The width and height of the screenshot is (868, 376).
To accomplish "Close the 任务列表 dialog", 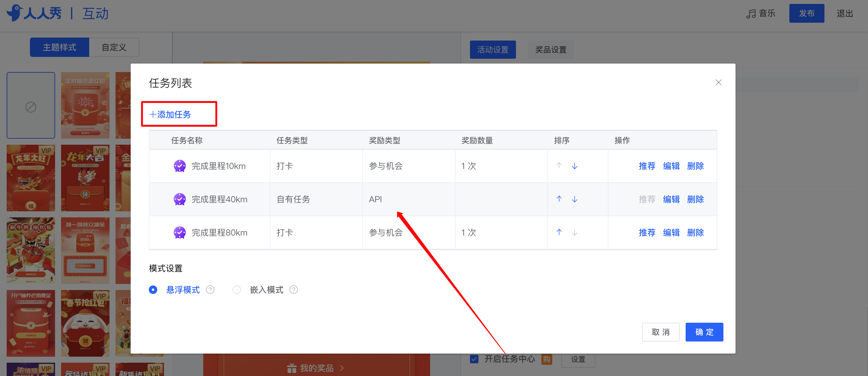I will pos(718,83).
